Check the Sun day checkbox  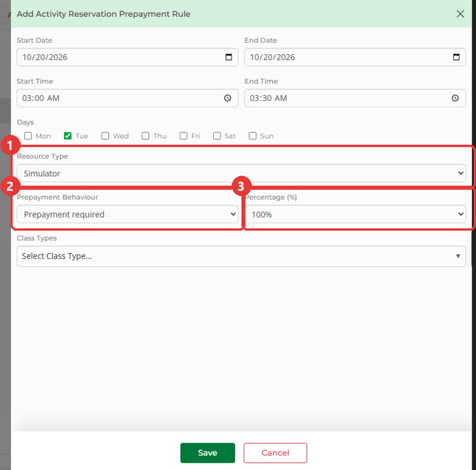pyautogui.click(x=252, y=136)
